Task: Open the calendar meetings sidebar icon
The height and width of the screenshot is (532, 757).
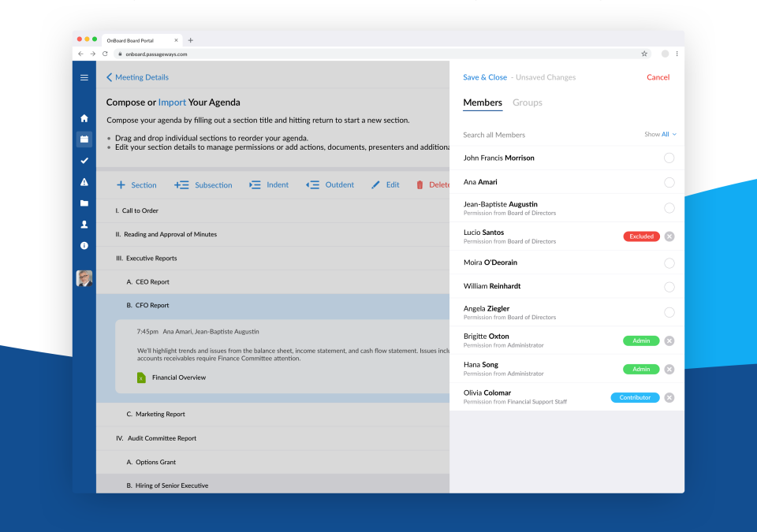Action: 84,139
